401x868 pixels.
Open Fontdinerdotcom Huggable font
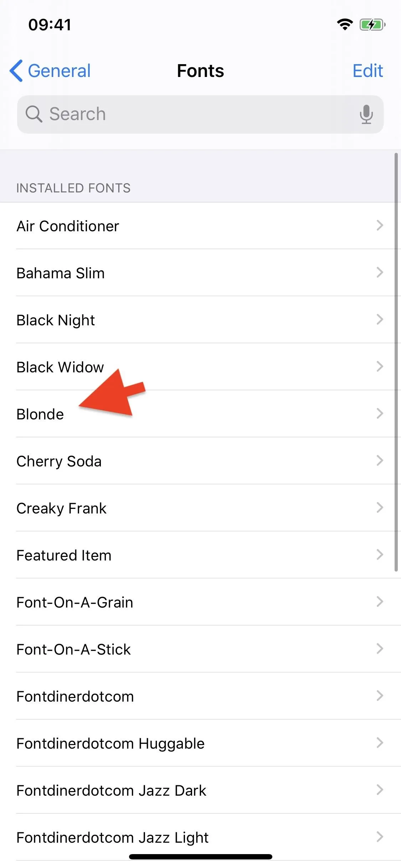[200, 743]
